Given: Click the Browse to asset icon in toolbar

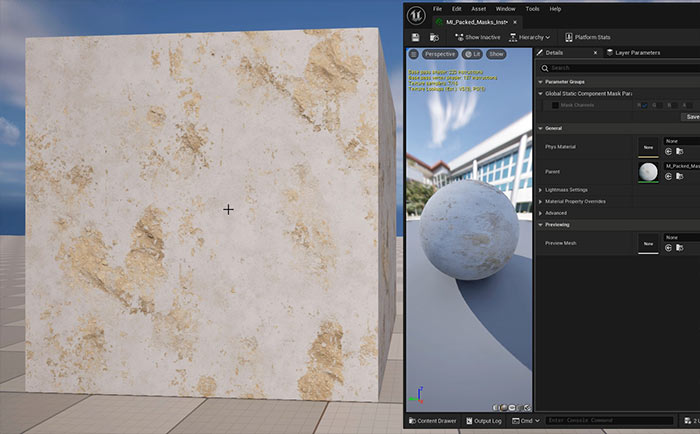Looking at the screenshot, I should (433, 37).
